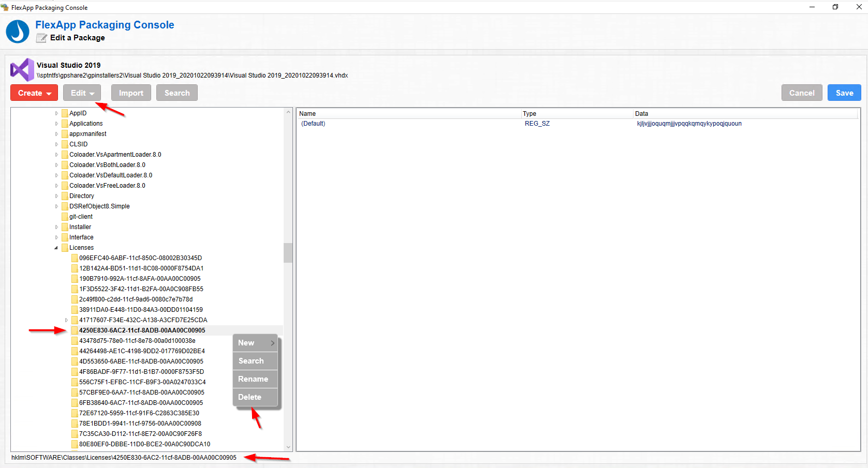Click folder icon of 43478d75-78e0 key

click(75, 341)
